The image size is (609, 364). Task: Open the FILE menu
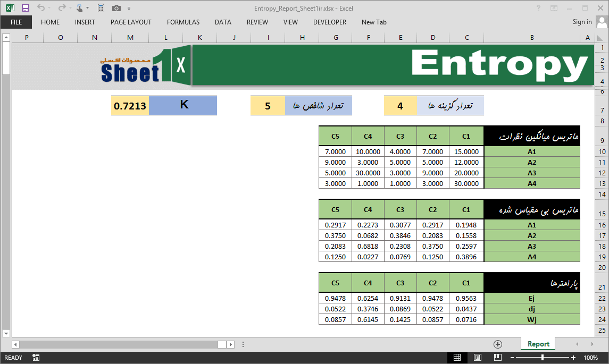16,22
